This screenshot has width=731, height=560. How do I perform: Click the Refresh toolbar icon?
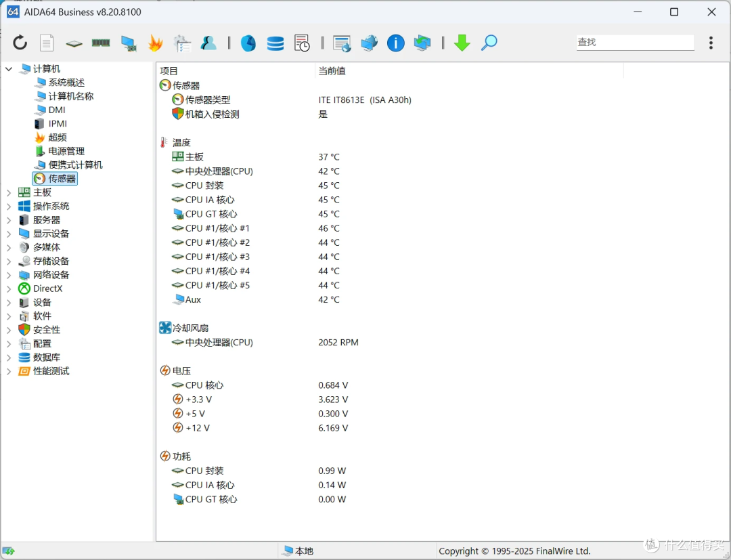[20, 43]
